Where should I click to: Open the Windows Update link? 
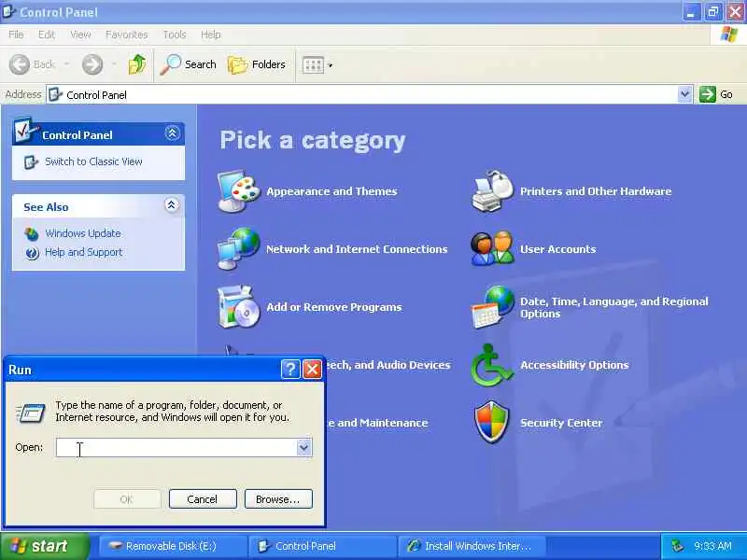(x=83, y=233)
